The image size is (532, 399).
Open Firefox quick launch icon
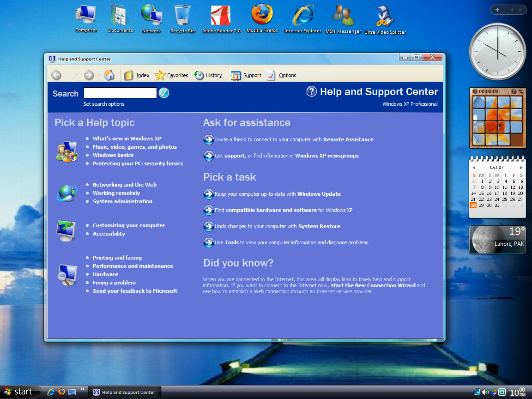pyautogui.click(x=61, y=392)
